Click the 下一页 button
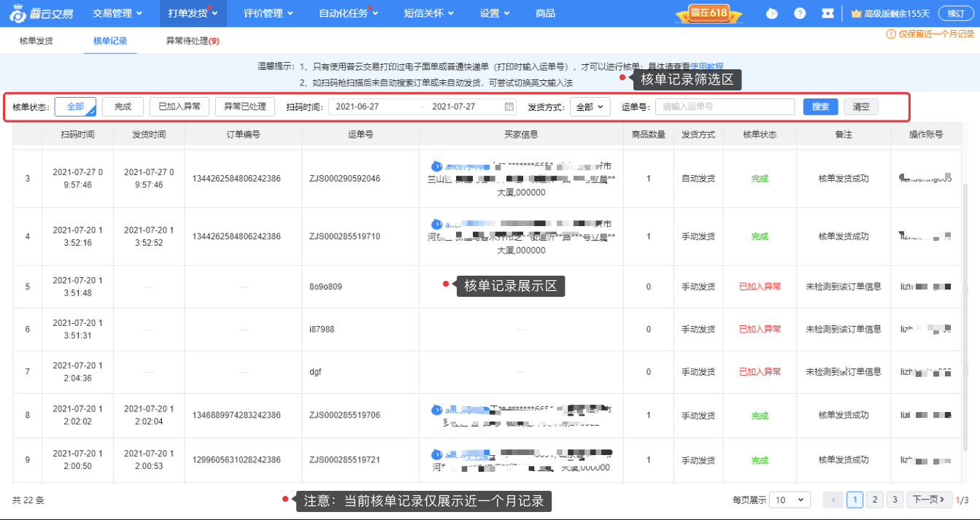The width and height of the screenshot is (980, 520). 930,500
